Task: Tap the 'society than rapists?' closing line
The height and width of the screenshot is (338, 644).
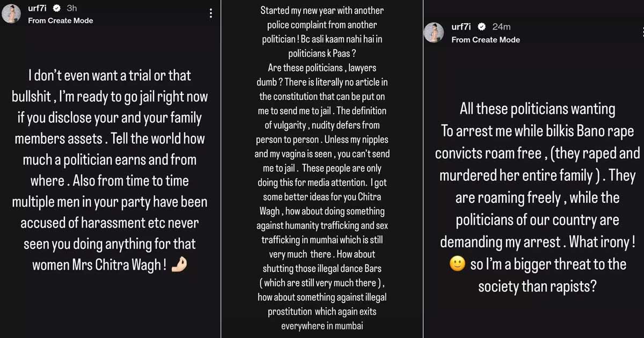Action: point(537,286)
